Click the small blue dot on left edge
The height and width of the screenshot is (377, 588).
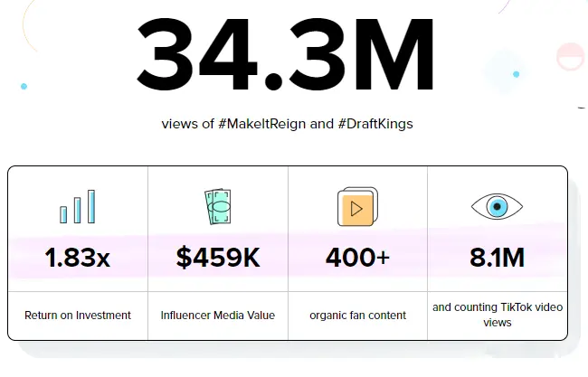24,87
